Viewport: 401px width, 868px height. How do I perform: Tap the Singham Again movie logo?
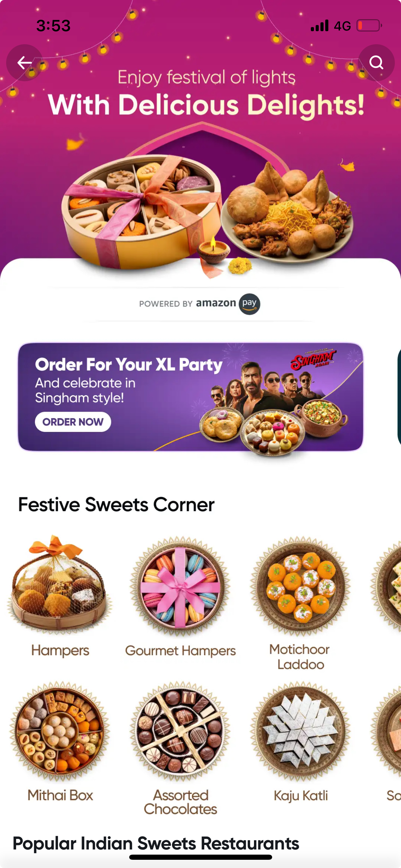314,360
